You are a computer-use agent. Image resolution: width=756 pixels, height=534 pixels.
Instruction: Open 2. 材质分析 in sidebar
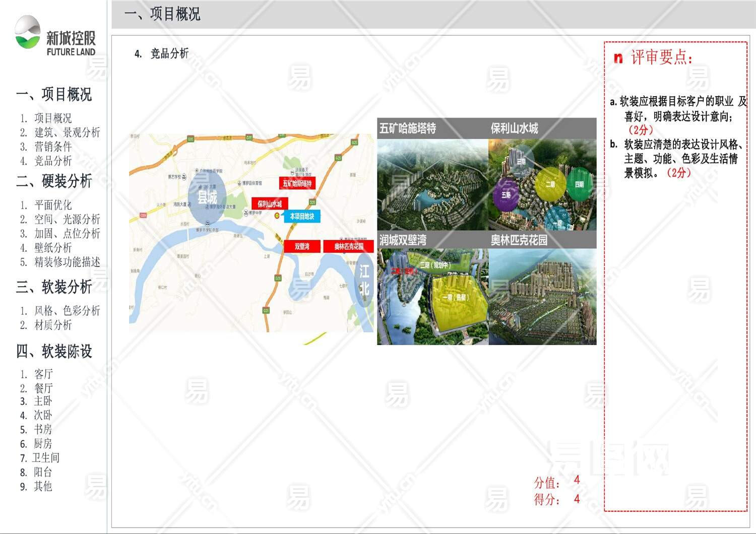[x=46, y=325]
